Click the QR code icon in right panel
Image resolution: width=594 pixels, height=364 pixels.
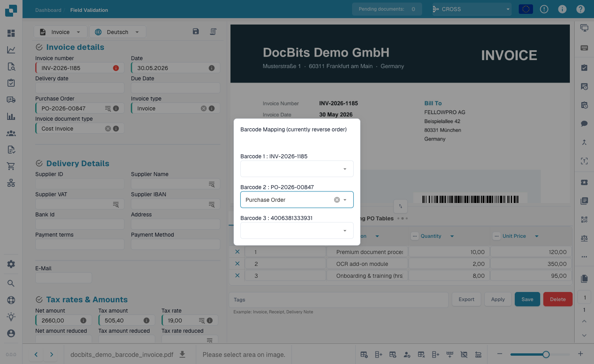coord(584,220)
